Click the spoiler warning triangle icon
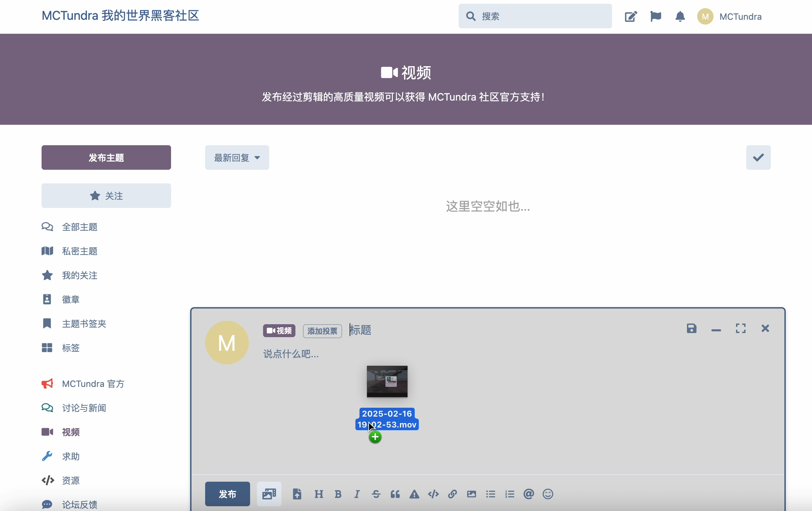The width and height of the screenshot is (812, 511). tap(414, 494)
